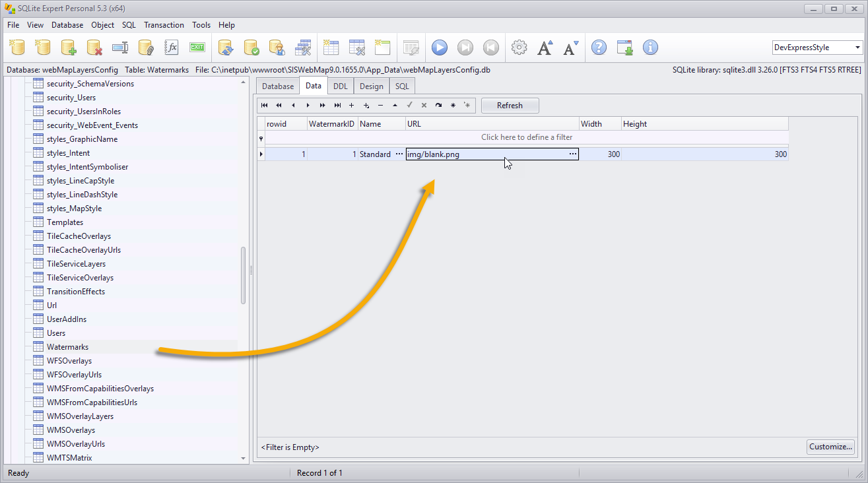Switch to the Database tab

(x=278, y=86)
